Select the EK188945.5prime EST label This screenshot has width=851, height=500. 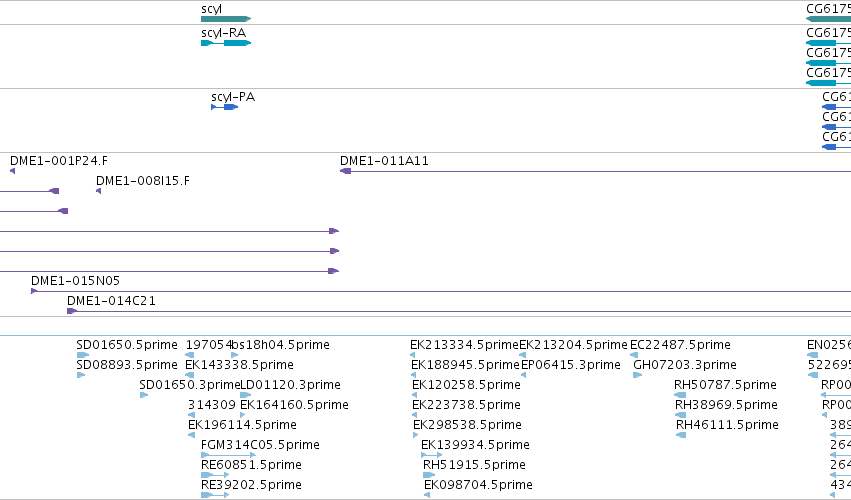465,365
